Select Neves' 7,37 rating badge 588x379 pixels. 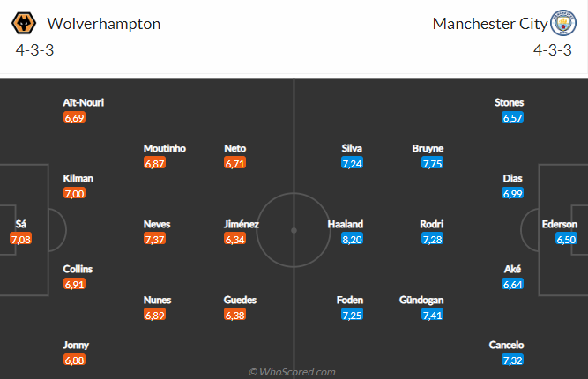coord(153,239)
